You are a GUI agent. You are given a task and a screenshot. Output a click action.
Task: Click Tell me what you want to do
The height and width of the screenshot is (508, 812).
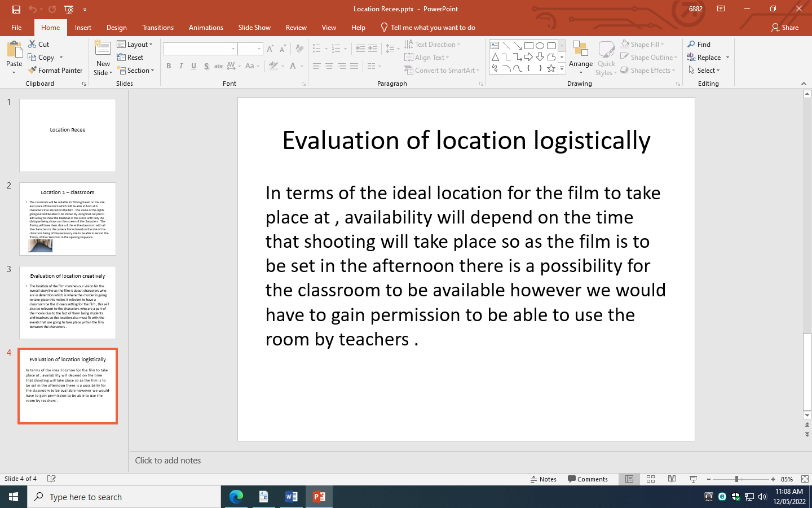pyautogui.click(x=428, y=28)
